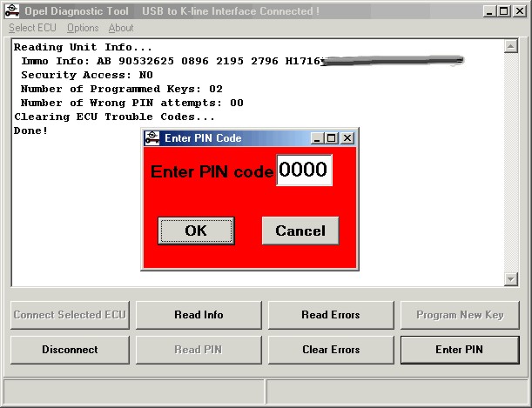Click the Opel Diagnostic Tool key icon
The height and width of the screenshot is (408, 532).
(12, 10)
